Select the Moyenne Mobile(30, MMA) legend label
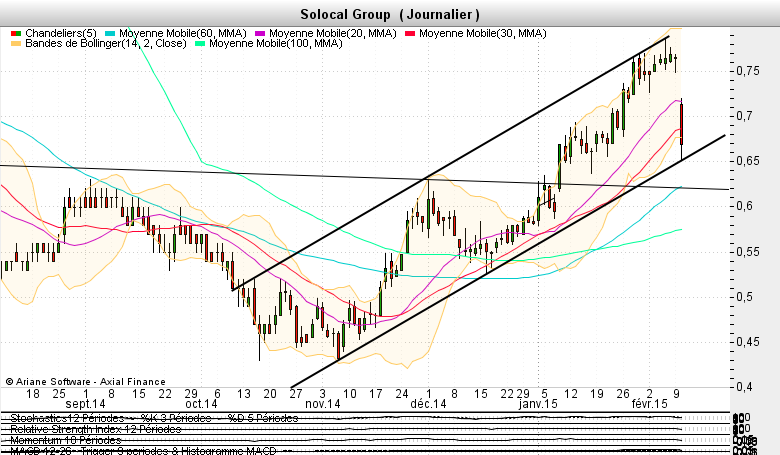The image size is (780, 455). click(x=482, y=33)
